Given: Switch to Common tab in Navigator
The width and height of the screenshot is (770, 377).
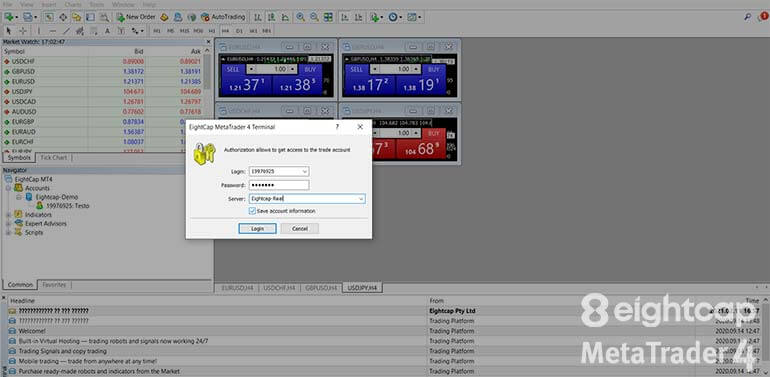Looking at the screenshot, I should coord(20,285).
